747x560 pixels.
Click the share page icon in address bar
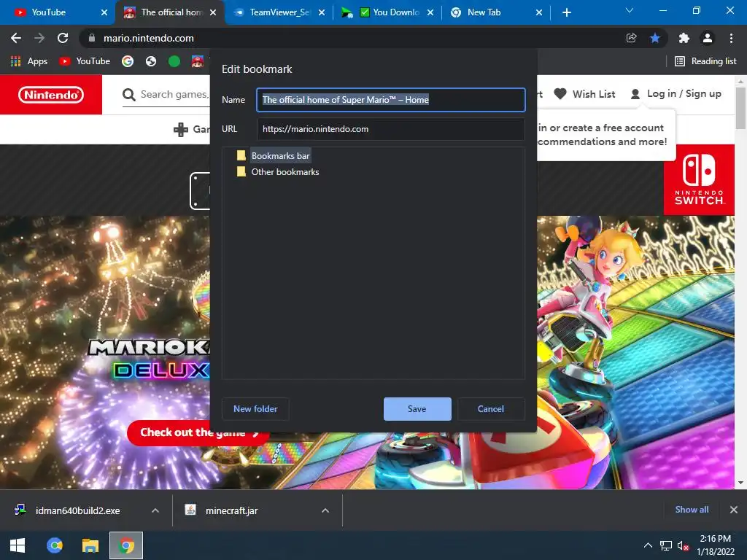[631, 38]
